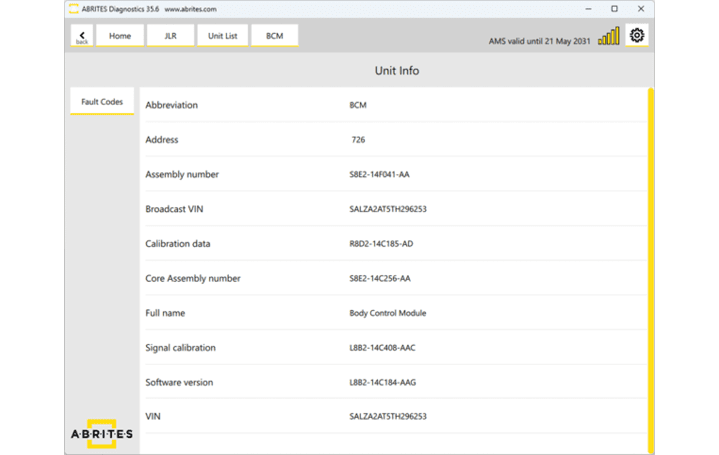Go back using the back arrow button
The image size is (719, 455).
click(x=82, y=36)
